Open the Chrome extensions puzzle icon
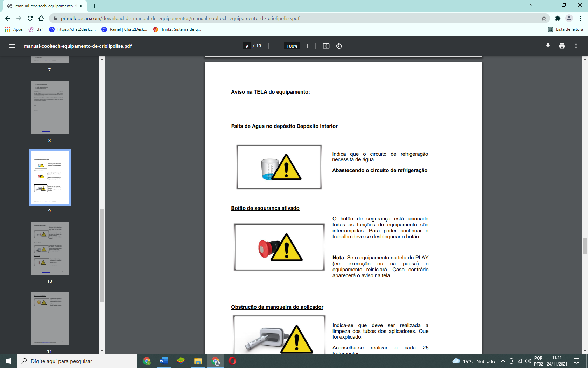 tap(558, 18)
